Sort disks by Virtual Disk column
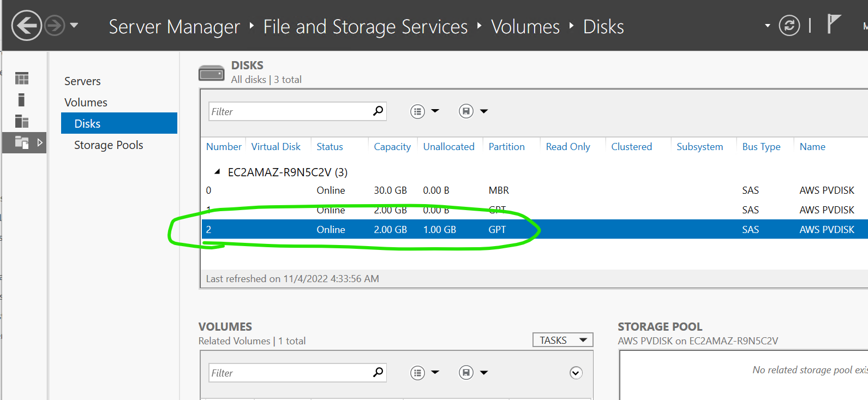This screenshot has height=400, width=868. (276, 147)
